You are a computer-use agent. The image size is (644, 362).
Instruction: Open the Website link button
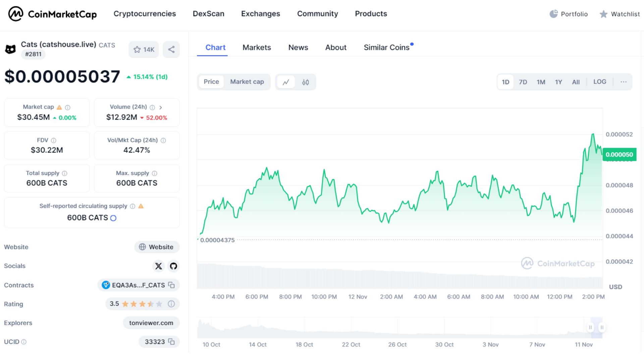[157, 247]
